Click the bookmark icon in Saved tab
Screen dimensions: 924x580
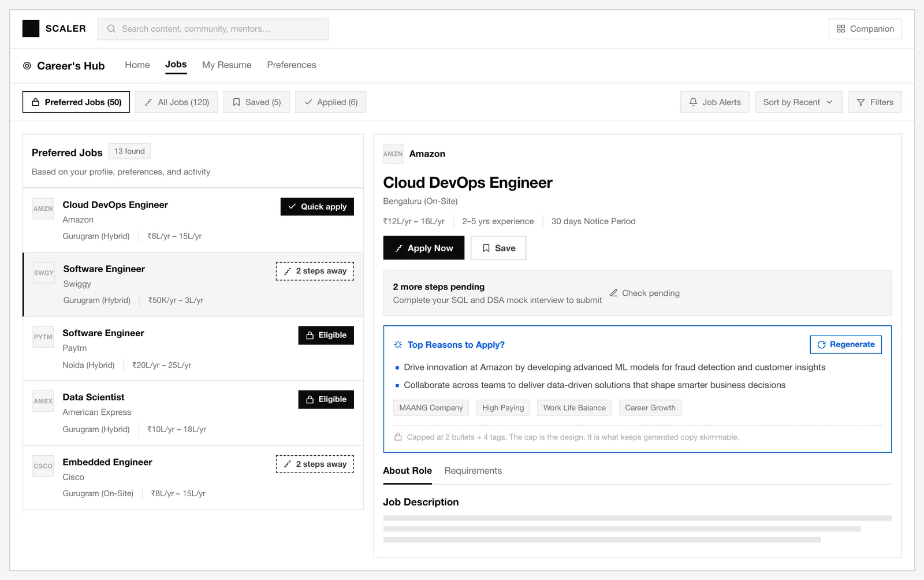click(236, 102)
